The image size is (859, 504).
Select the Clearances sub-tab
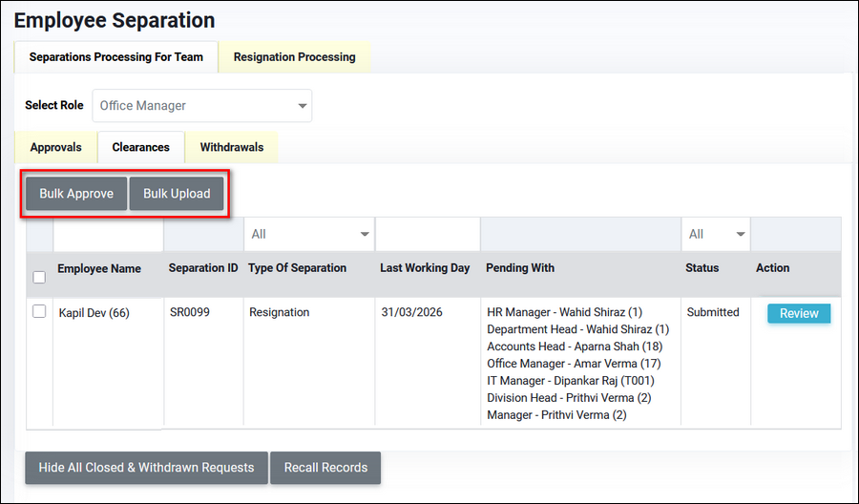[140, 148]
